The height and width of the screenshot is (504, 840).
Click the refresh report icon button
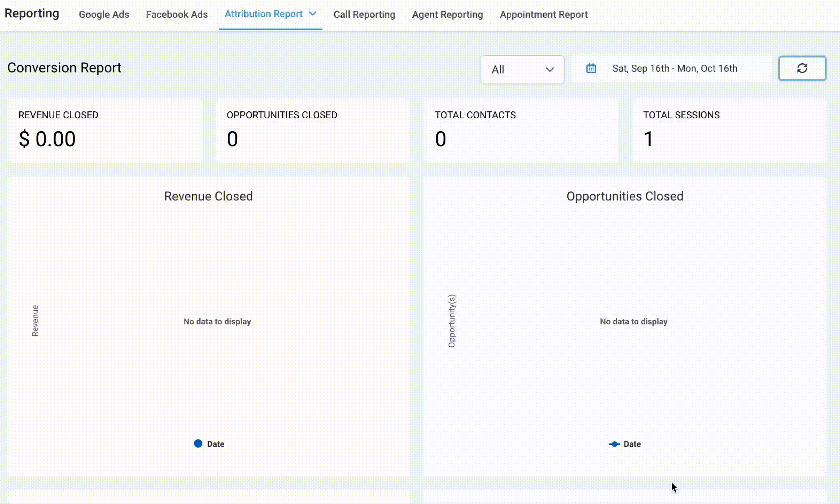pos(802,68)
